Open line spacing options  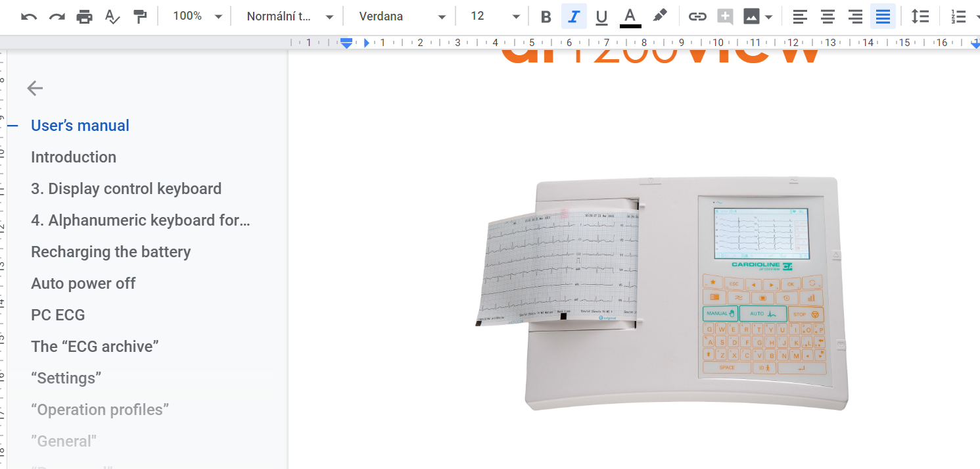coord(920,16)
